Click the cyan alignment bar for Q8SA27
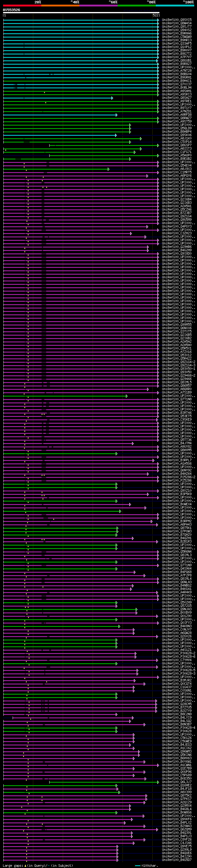The width and height of the screenshot is (197, 868). click(58, 98)
